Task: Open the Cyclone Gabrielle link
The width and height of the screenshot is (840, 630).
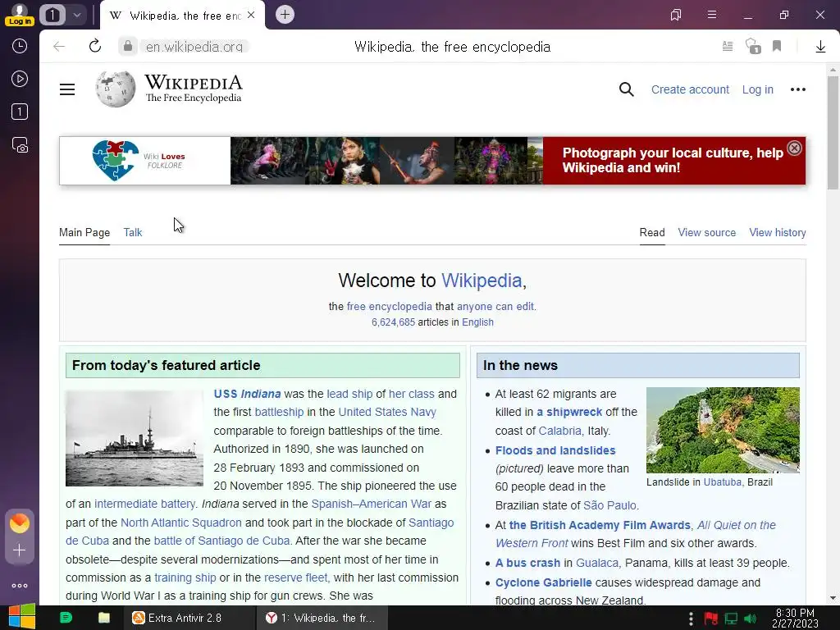Action: [x=543, y=582]
